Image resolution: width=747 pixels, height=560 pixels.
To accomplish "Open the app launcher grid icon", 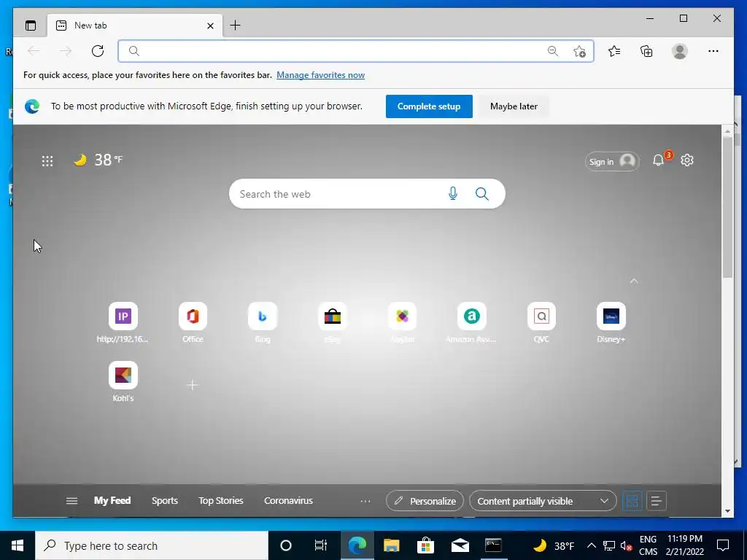I will tap(47, 161).
